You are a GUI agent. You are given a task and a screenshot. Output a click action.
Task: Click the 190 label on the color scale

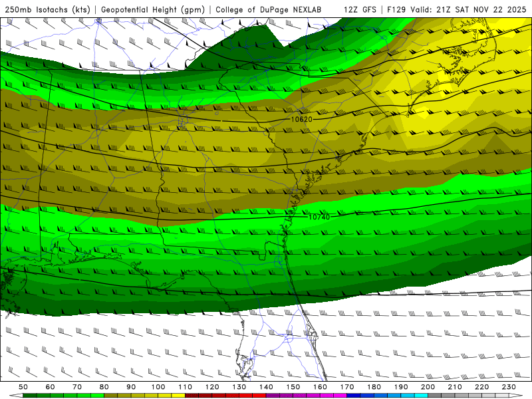click(401, 387)
